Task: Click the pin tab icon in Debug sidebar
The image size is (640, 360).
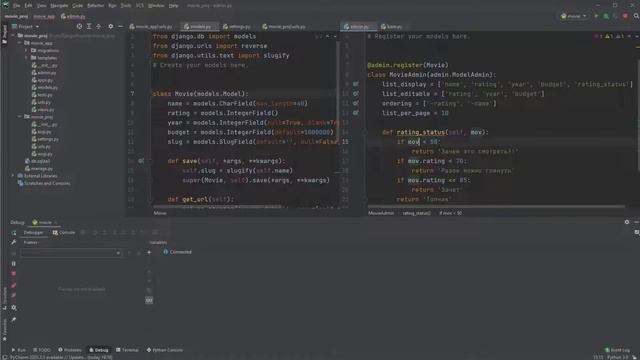Action: click(13, 320)
